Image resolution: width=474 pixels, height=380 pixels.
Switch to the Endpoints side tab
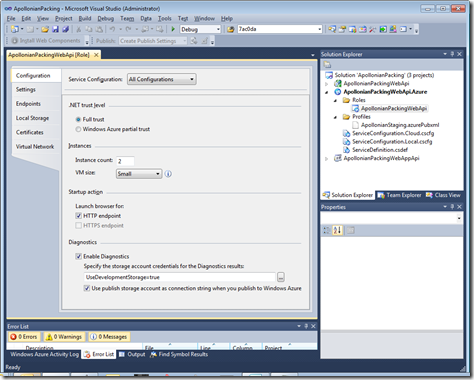[x=28, y=104]
